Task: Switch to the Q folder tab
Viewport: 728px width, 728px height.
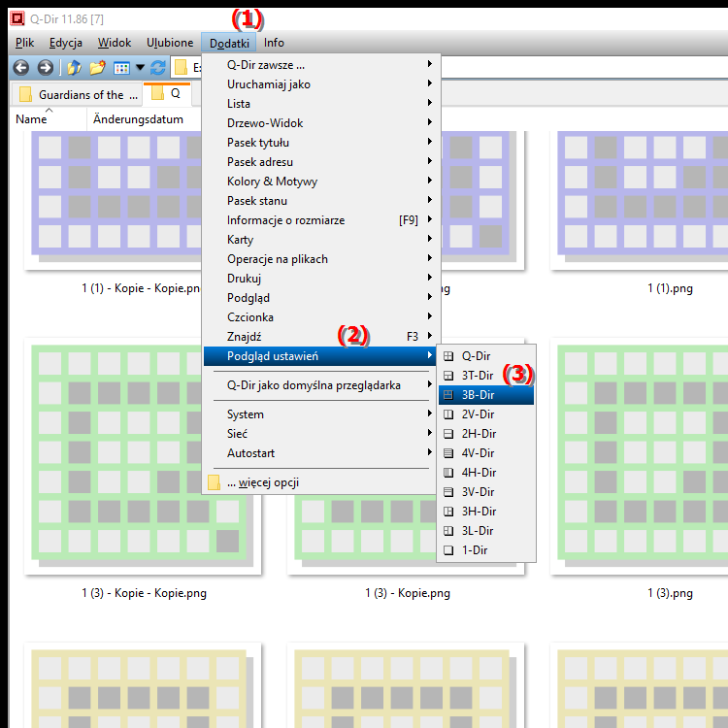Action: [x=167, y=94]
